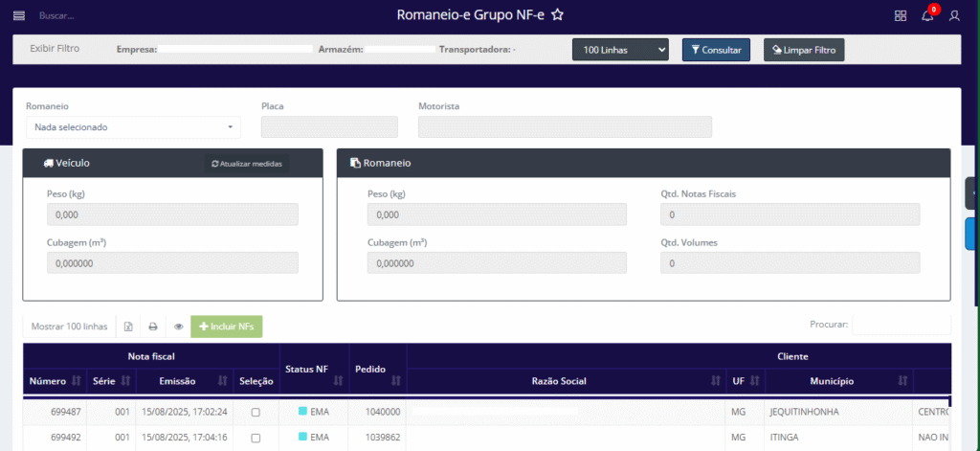Check the Seleção box for NF 699487
Image resolution: width=980 pixels, height=451 pixels.
point(255,412)
